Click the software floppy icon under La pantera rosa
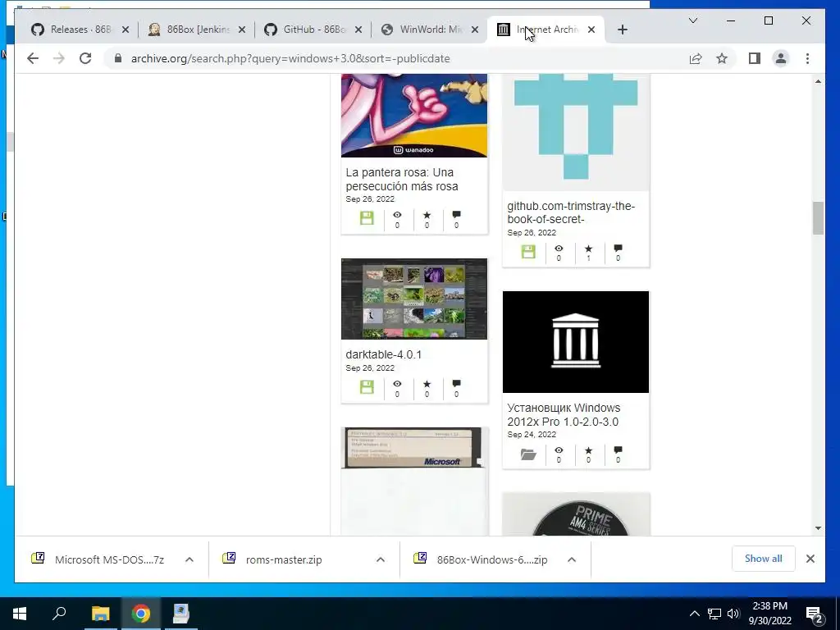 [367, 218]
